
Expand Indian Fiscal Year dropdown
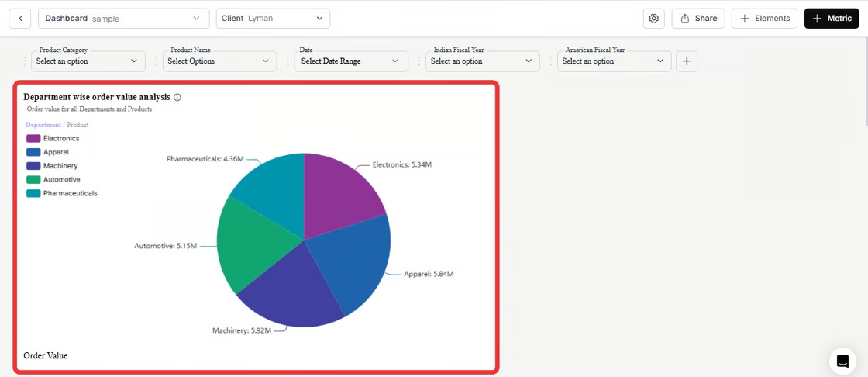483,61
